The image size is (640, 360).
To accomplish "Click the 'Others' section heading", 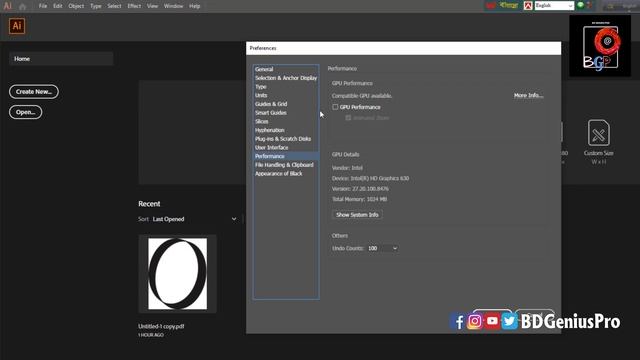I will point(340,236).
